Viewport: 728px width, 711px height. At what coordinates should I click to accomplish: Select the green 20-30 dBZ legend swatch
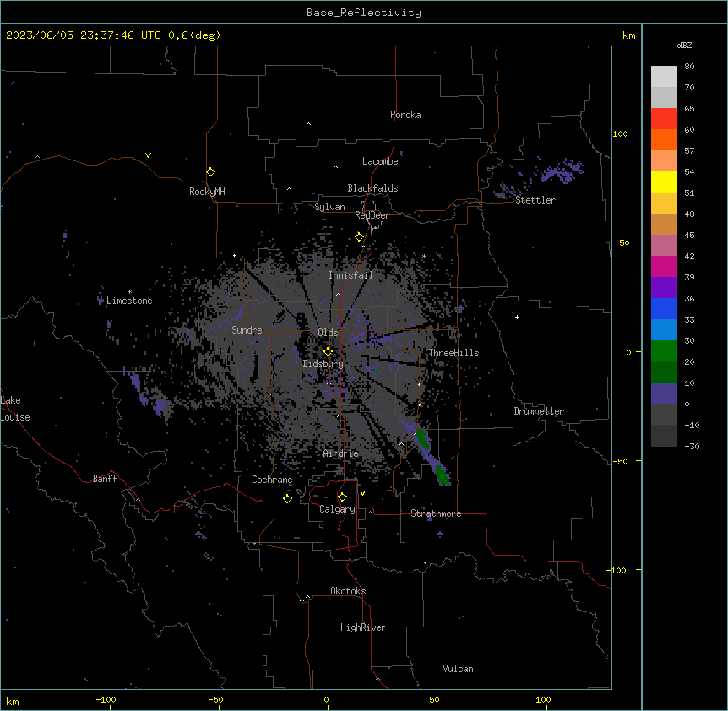pos(664,351)
